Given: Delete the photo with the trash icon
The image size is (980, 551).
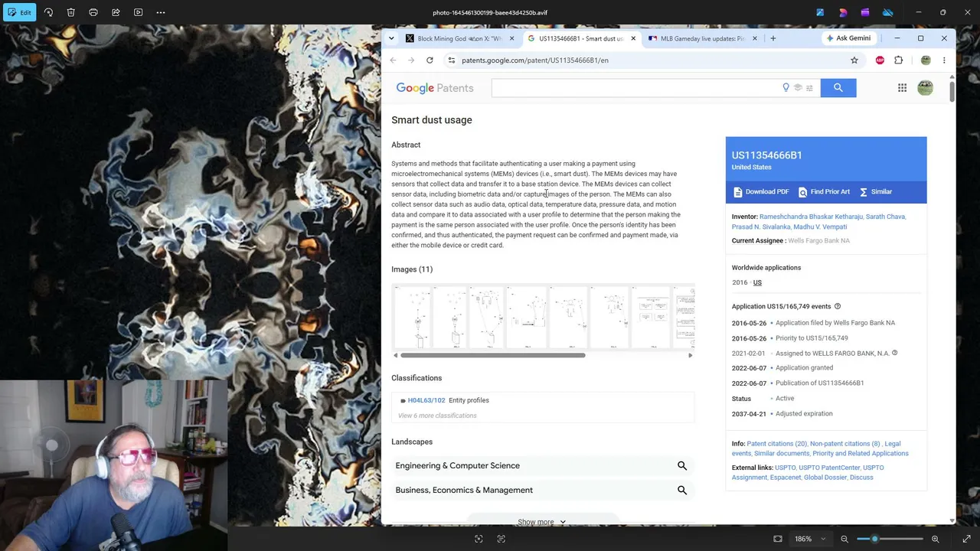Looking at the screenshot, I should [70, 12].
